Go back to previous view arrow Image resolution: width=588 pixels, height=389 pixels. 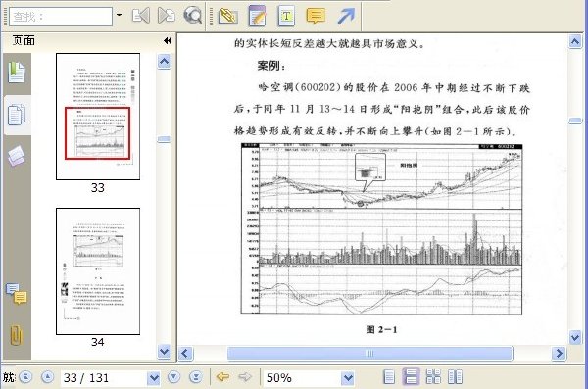(x=223, y=376)
